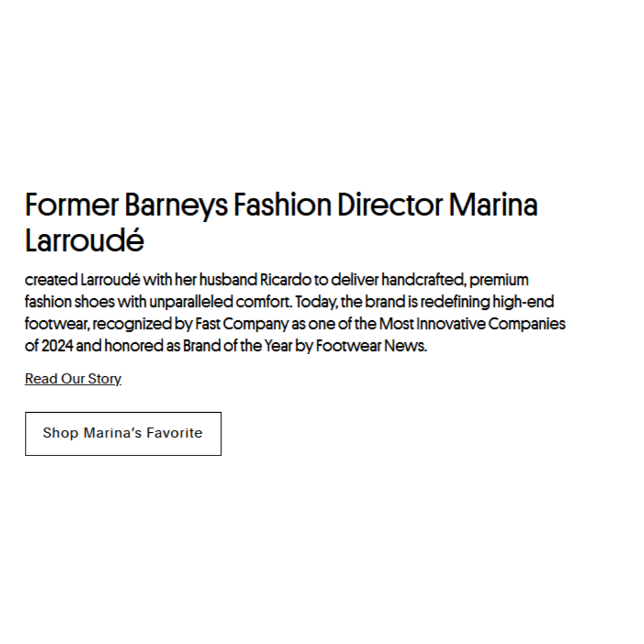Screen dimensions: 644x644
Task: Click the phrase unparalleled comfort
Action: [220, 302]
